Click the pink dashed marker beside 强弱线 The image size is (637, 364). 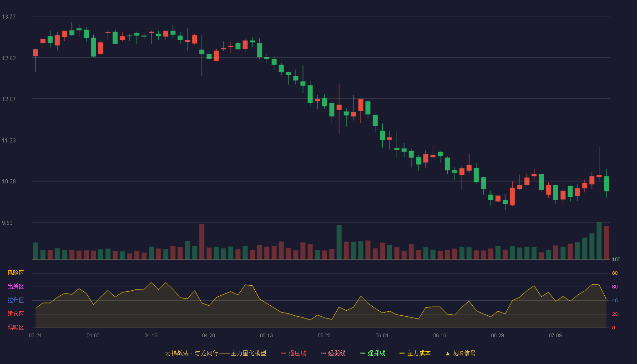pos(324,354)
